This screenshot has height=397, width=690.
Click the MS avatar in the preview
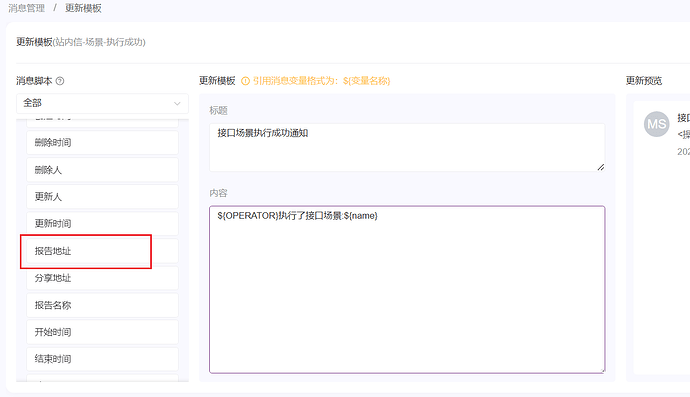657,124
